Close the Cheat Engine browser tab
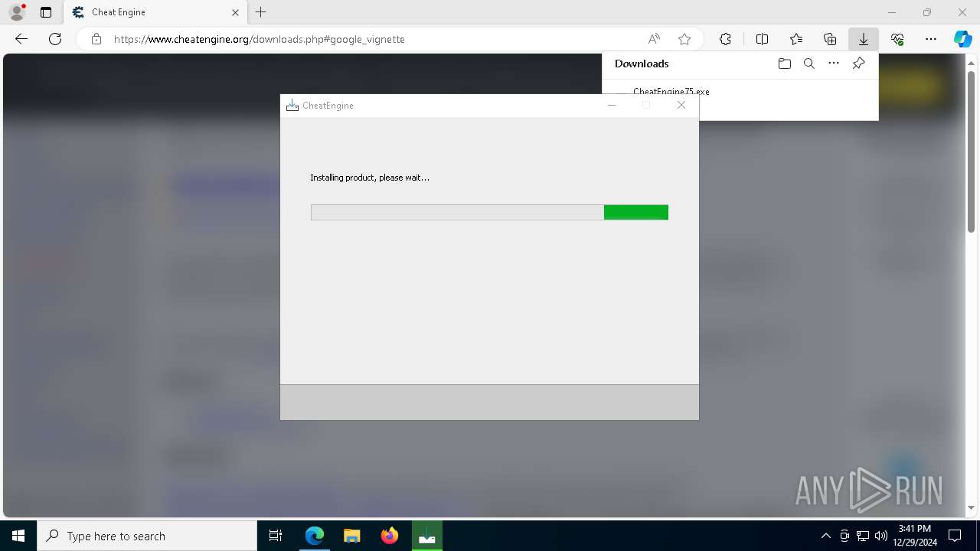The height and width of the screenshot is (551, 980). click(x=235, y=12)
